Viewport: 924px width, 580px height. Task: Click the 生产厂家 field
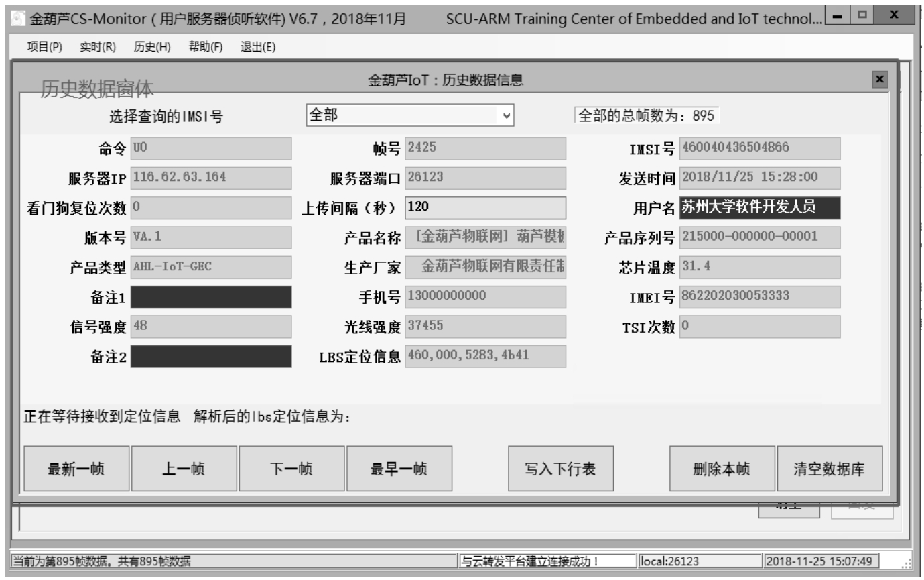pyautogui.click(x=486, y=267)
